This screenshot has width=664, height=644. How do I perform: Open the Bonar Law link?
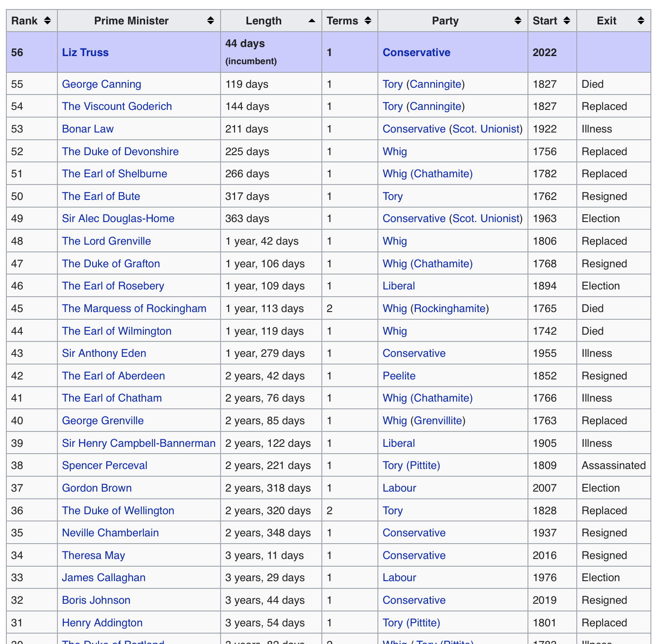click(88, 129)
